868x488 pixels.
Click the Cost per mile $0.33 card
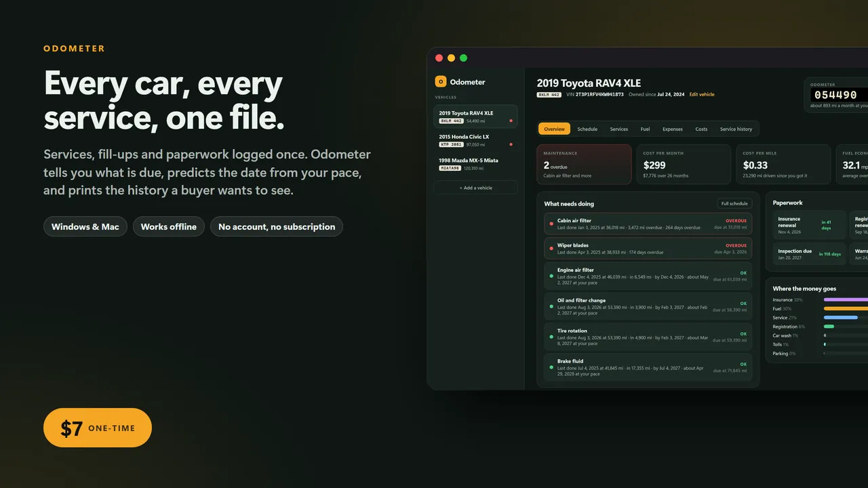click(x=783, y=164)
